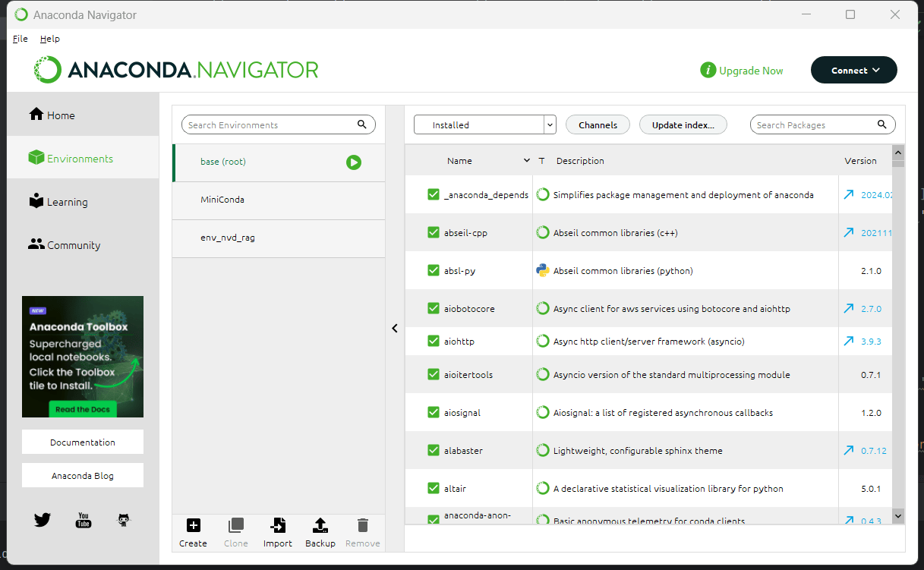Open Anaconda's GitHub page icon

[124, 520]
